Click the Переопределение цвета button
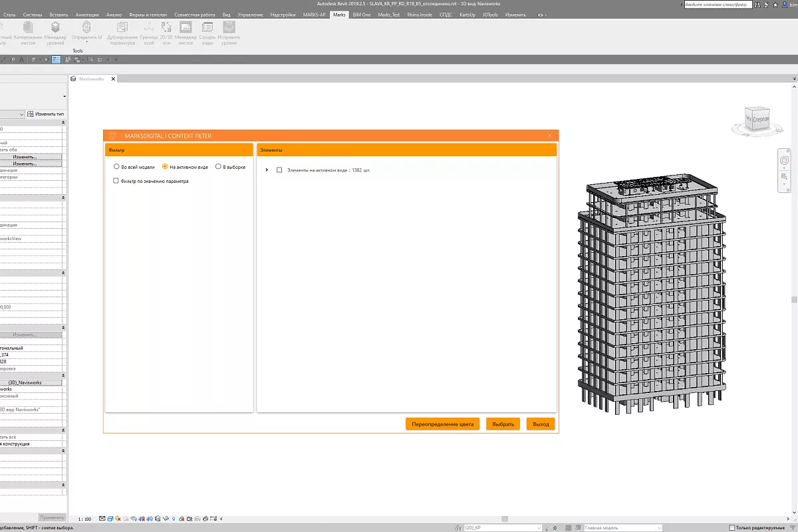 click(442, 424)
